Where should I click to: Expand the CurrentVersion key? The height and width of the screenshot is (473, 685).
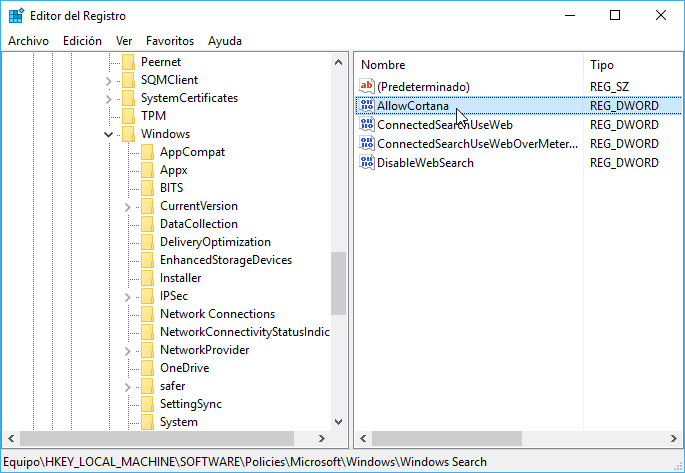(128, 207)
